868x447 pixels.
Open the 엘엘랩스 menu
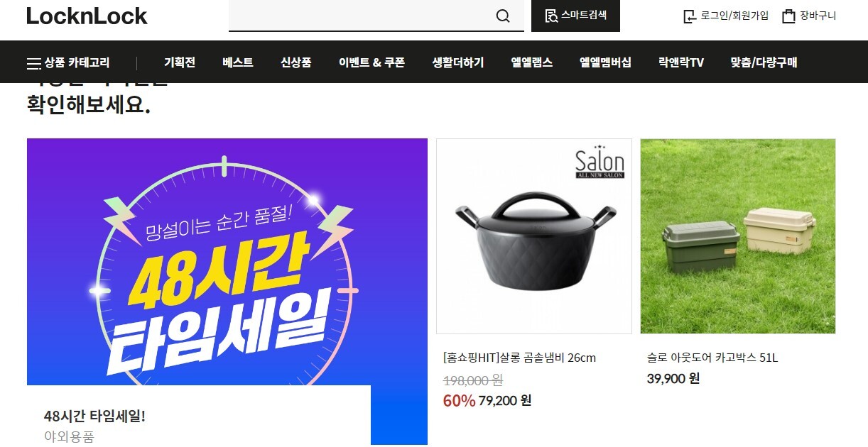(x=532, y=62)
